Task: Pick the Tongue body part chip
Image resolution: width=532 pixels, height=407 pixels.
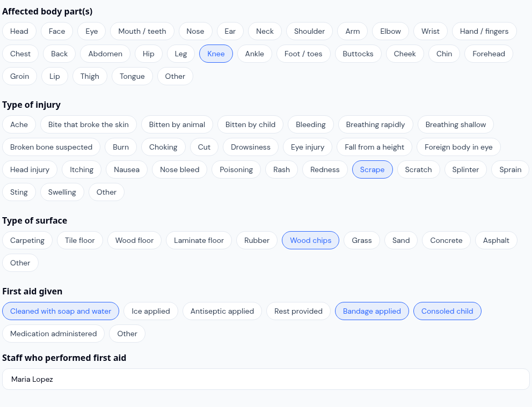Action: click(x=132, y=76)
